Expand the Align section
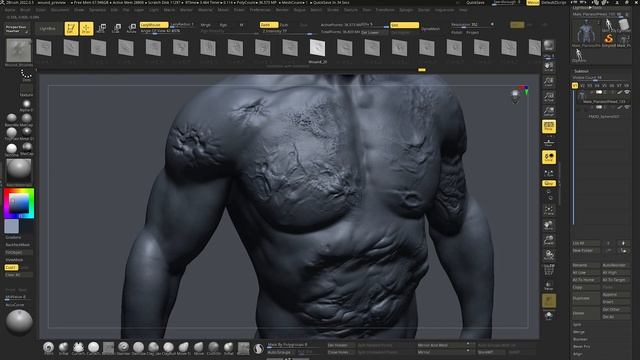 [577, 354]
